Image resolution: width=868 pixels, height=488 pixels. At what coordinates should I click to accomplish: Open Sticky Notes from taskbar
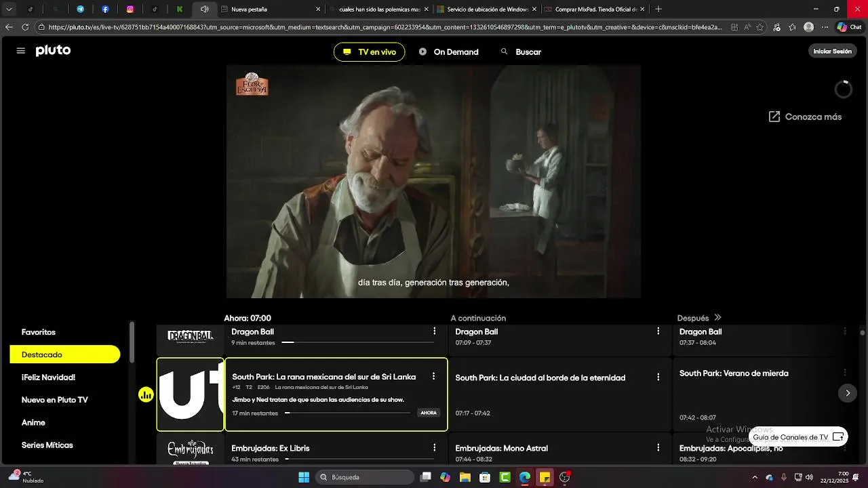pyautogui.click(x=545, y=477)
